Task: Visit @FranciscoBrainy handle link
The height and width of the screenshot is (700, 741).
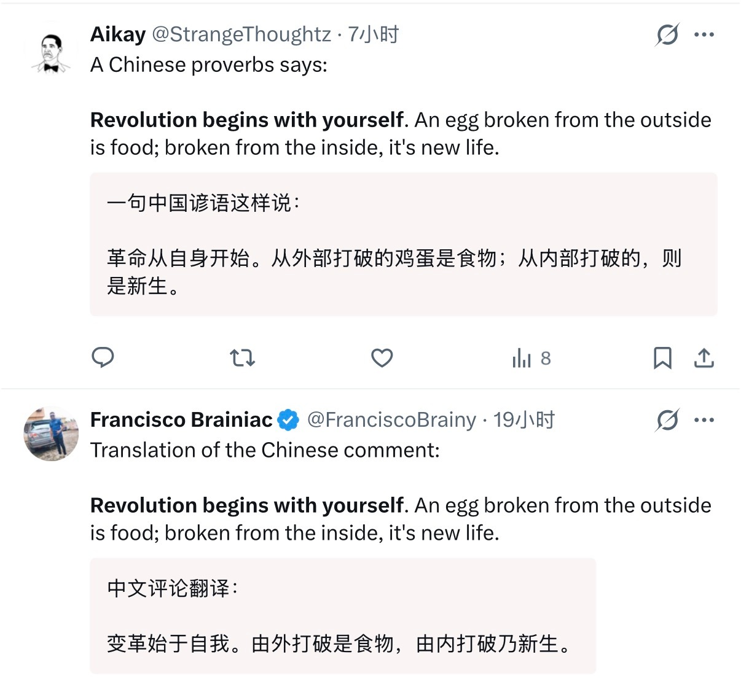Action: pyautogui.click(x=391, y=420)
